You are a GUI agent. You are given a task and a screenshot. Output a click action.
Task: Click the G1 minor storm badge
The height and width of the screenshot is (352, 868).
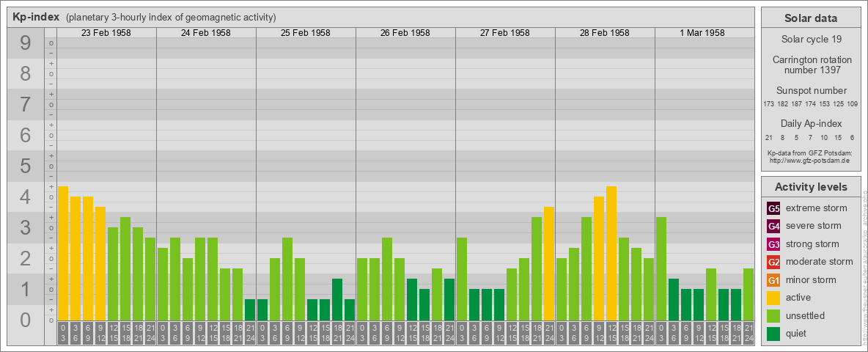click(x=773, y=280)
